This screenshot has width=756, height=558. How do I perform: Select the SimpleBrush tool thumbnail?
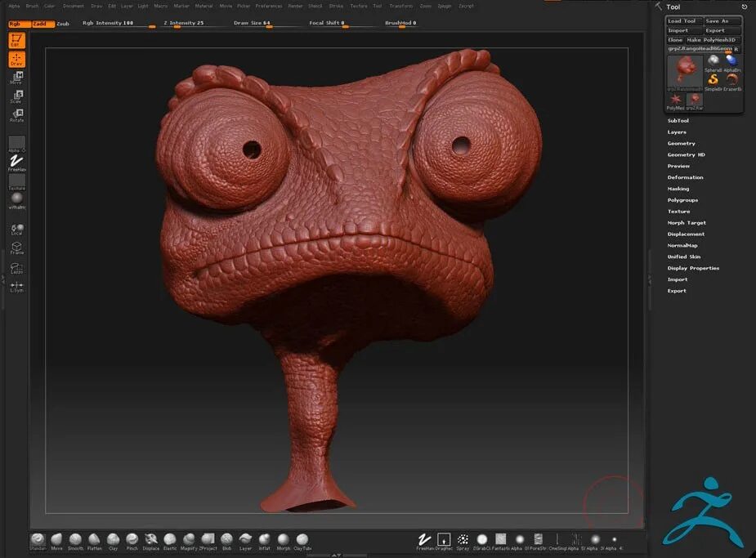713,82
